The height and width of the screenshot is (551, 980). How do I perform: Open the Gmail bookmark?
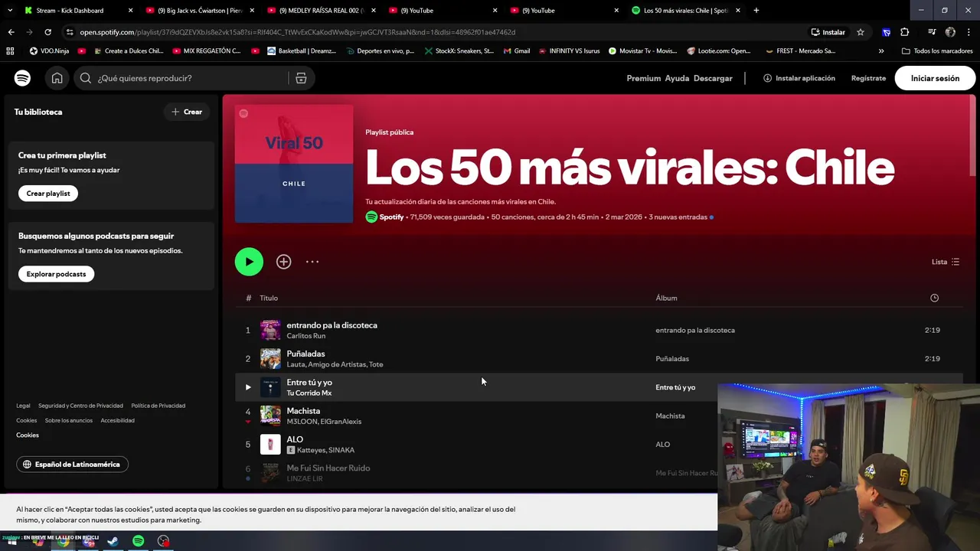click(517, 51)
